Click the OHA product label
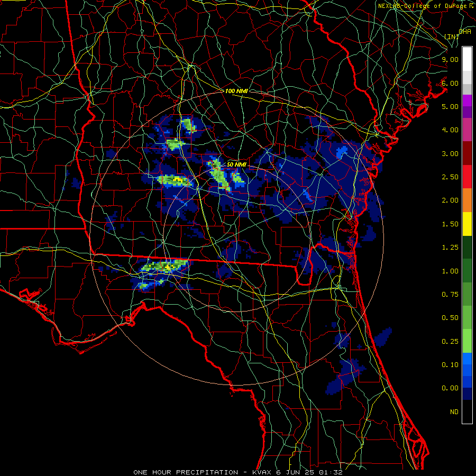The height and width of the screenshot is (476, 476). pyautogui.click(x=465, y=31)
